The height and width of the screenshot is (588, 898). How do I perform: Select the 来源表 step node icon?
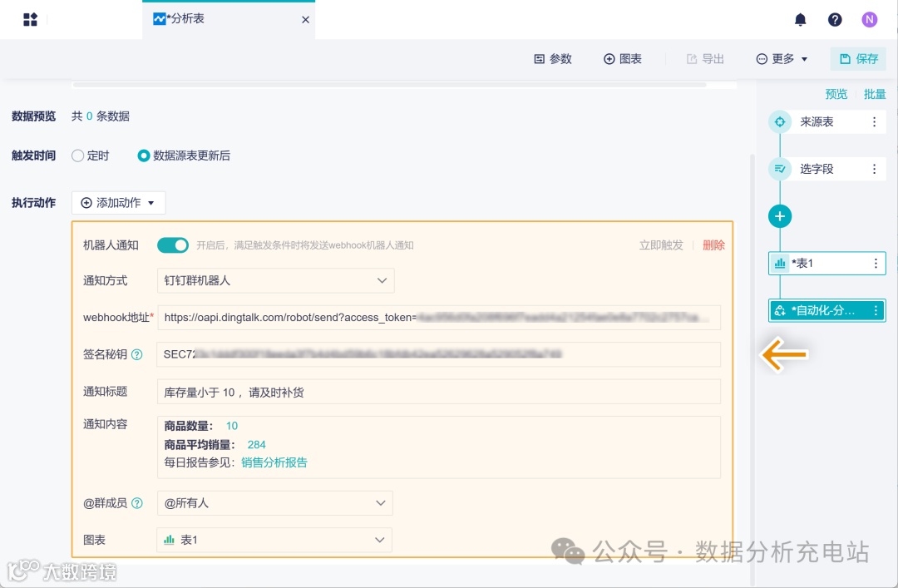click(x=780, y=122)
